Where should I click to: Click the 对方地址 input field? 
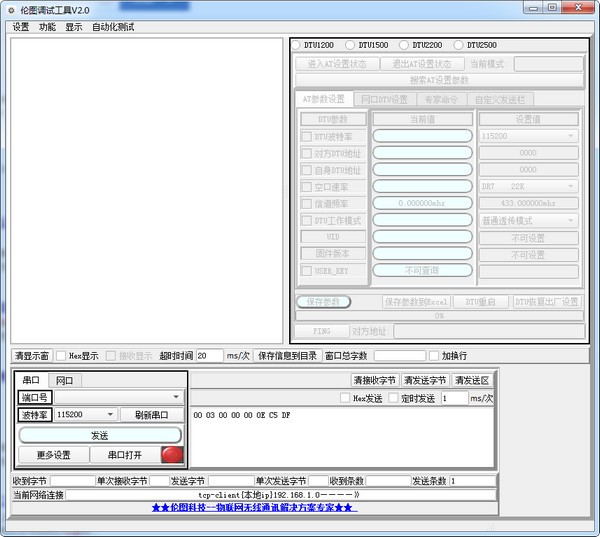coord(489,331)
